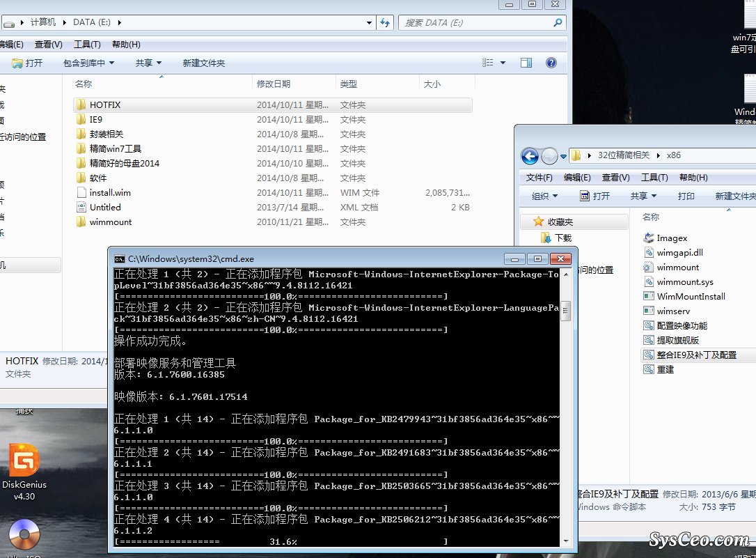Toggle the preview pane icon
Screen dimensions: 756x558
(x=526, y=63)
